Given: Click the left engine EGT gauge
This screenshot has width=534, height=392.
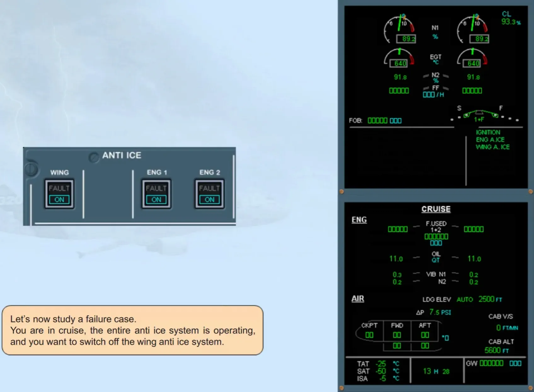Looking at the screenshot, I should [x=399, y=58].
